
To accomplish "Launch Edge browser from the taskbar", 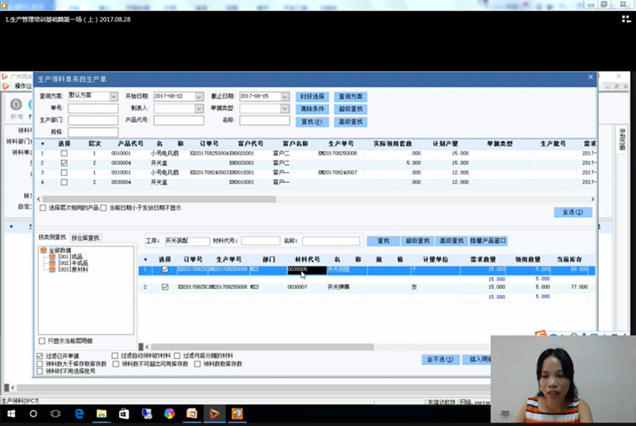I will click(x=78, y=413).
